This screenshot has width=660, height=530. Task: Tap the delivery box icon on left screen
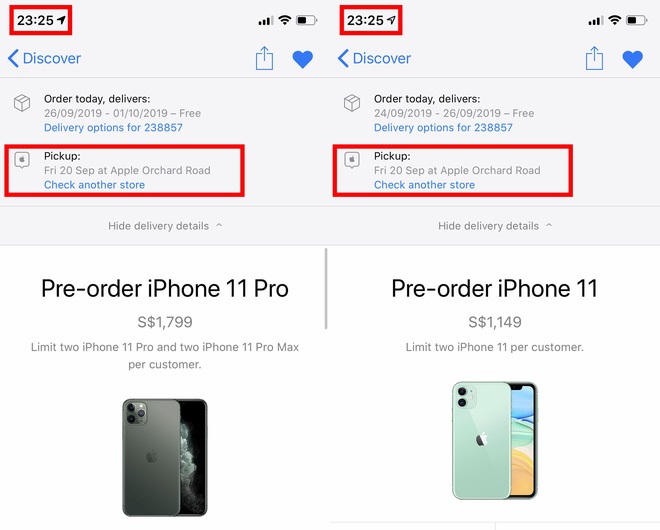point(22,103)
